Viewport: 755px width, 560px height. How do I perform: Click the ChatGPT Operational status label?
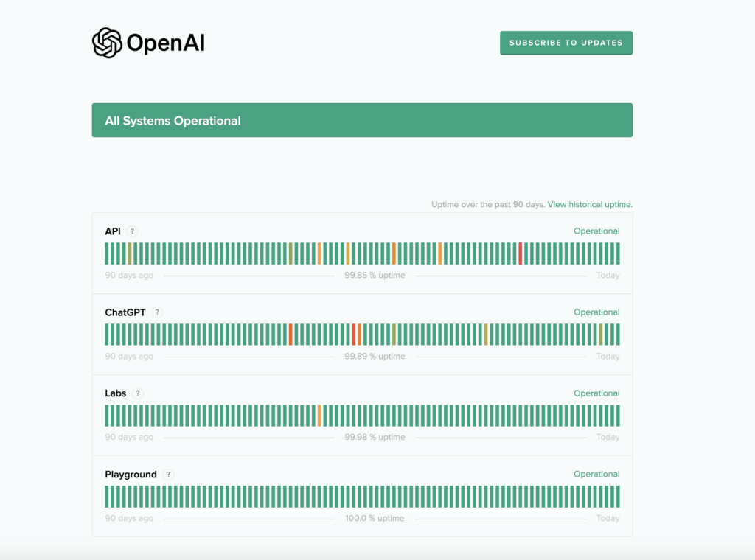[597, 312]
